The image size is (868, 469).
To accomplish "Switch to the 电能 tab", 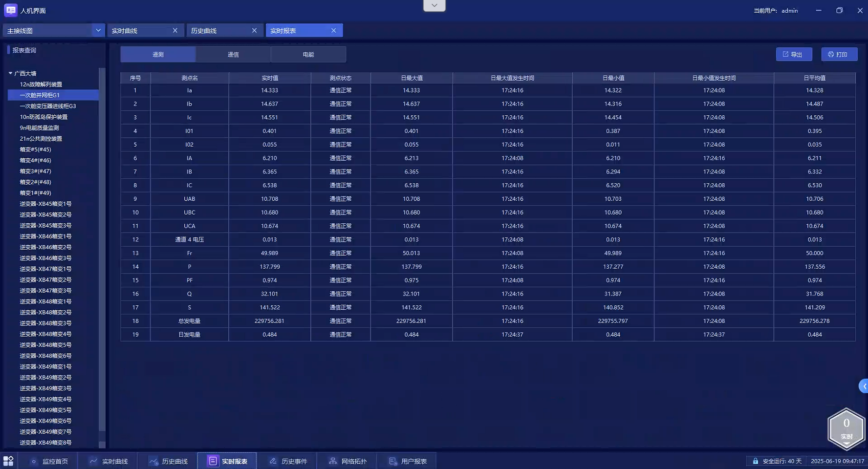I will pos(308,54).
